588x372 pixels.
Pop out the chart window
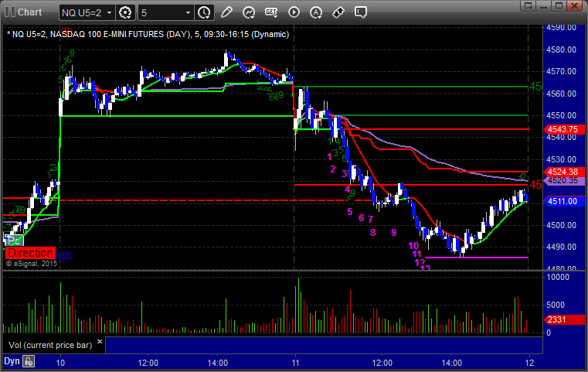529,5
